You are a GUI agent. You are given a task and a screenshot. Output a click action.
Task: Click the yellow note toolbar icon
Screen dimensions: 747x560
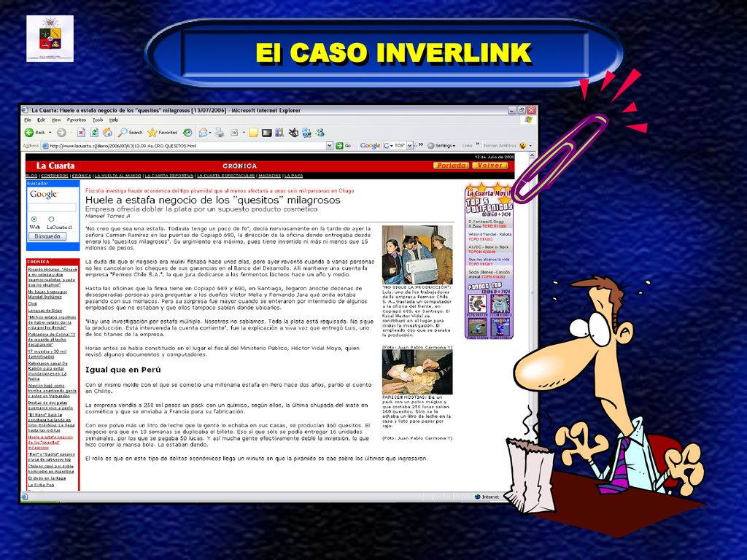coord(253,133)
